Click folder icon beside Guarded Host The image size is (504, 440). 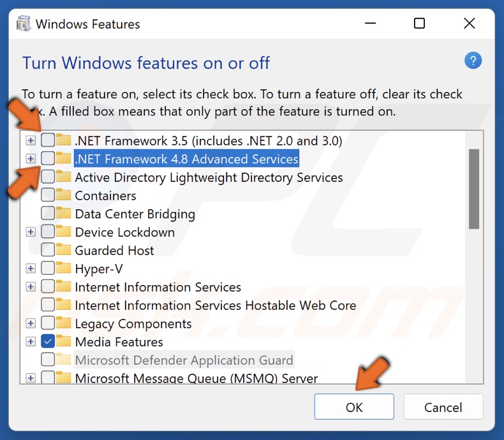(63, 249)
